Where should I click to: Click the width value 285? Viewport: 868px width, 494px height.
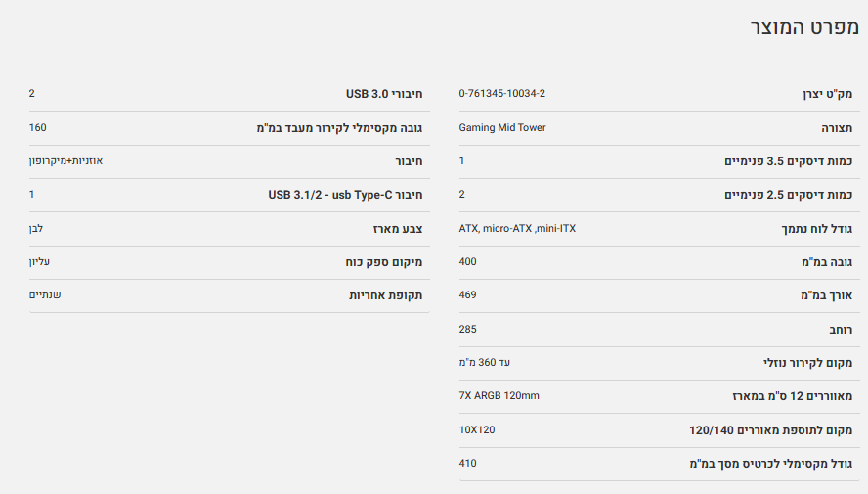point(467,329)
